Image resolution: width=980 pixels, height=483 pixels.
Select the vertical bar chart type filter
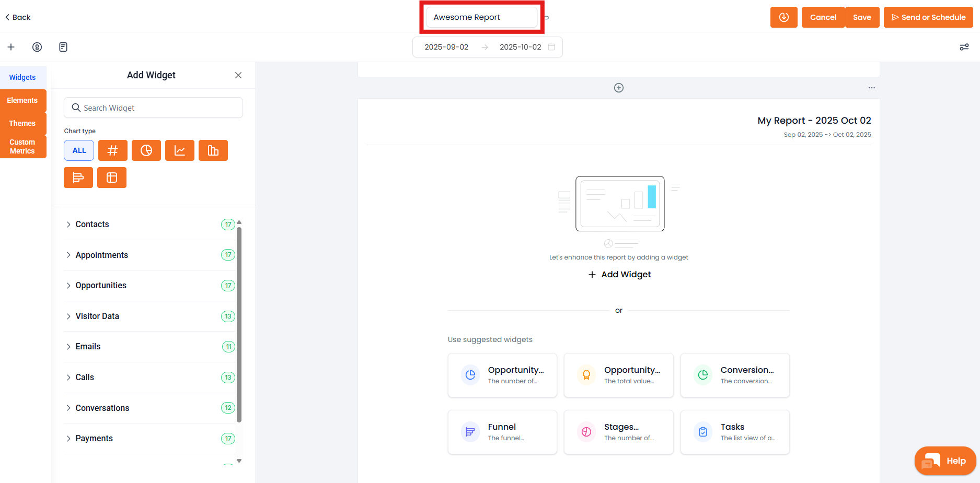click(x=213, y=150)
